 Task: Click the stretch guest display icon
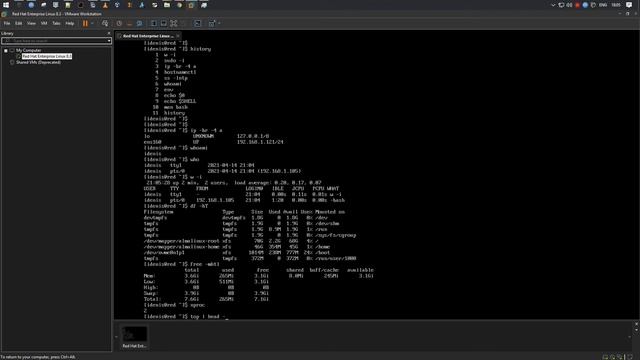211,23
